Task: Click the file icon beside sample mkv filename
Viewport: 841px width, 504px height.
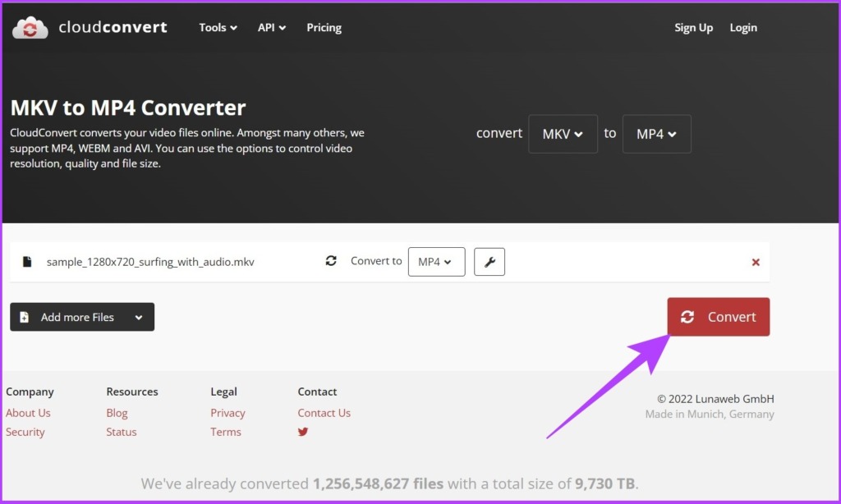Action: coord(27,262)
